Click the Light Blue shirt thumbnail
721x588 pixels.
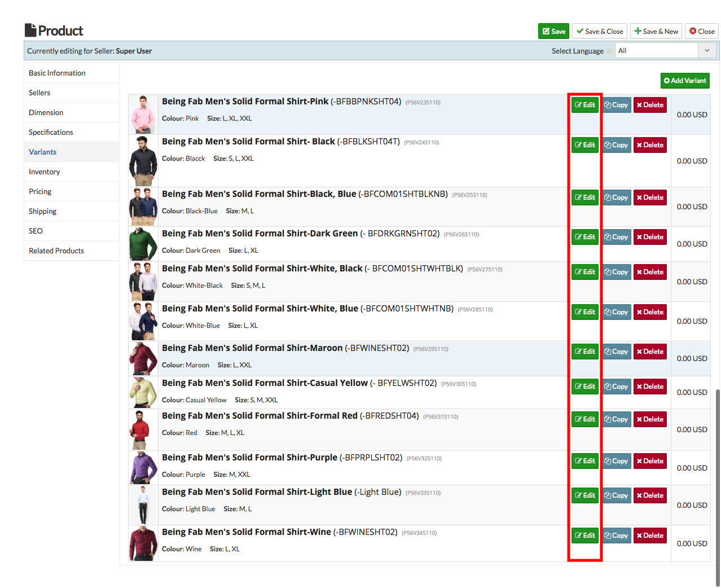point(143,505)
